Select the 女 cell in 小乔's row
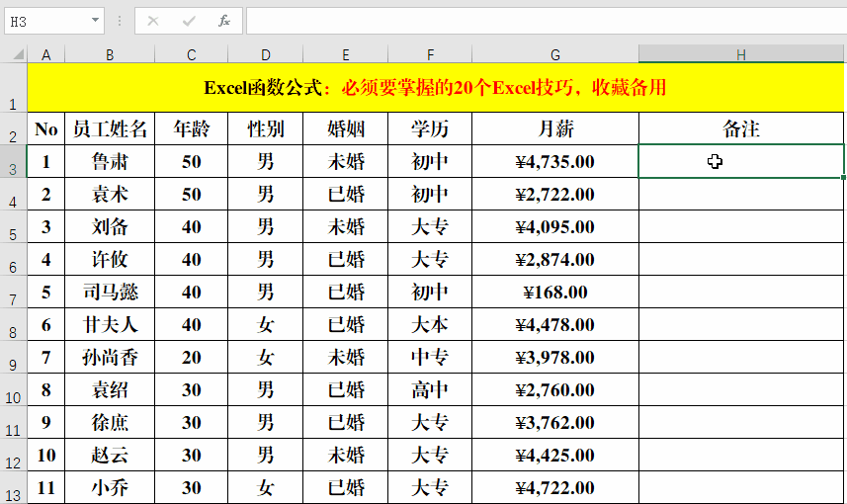 [265, 487]
